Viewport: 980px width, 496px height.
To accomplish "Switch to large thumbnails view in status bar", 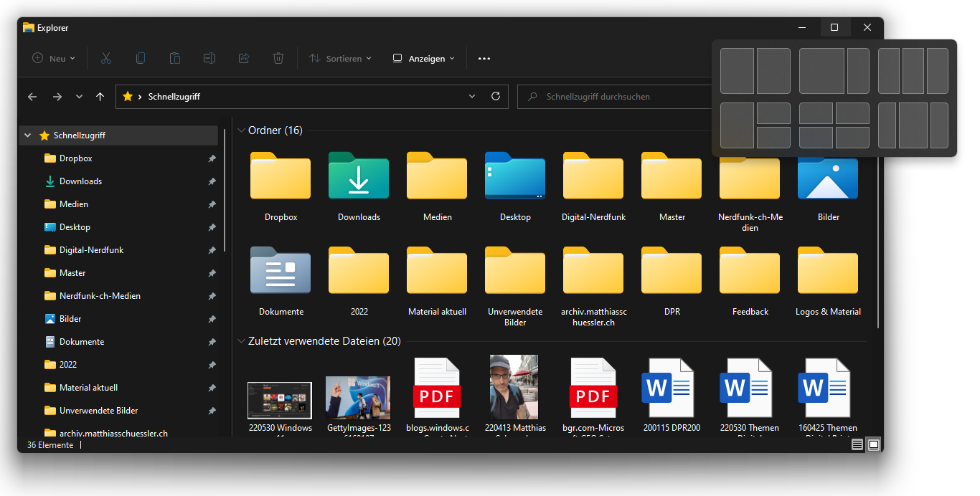I will (x=873, y=445).
